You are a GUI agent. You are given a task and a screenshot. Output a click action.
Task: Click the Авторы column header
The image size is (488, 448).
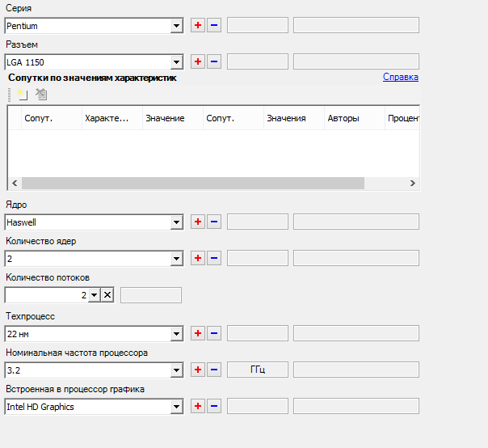[342, 118]
